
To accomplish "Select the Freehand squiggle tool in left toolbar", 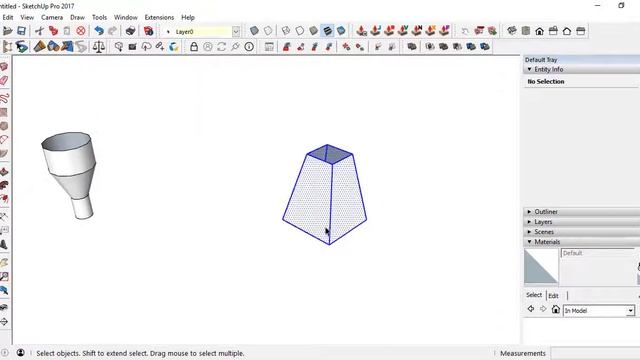I will click(x=4, y=98).
